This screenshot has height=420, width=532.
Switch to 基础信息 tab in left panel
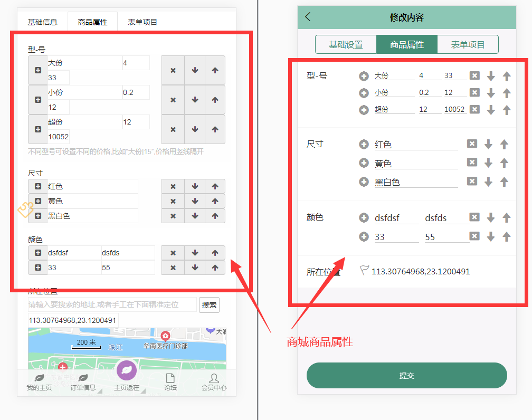(x=42, y=22)
